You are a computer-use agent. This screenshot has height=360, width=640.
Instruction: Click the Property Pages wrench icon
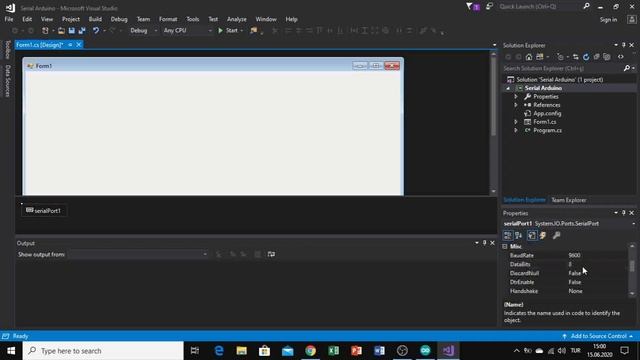tap(556, 236)
